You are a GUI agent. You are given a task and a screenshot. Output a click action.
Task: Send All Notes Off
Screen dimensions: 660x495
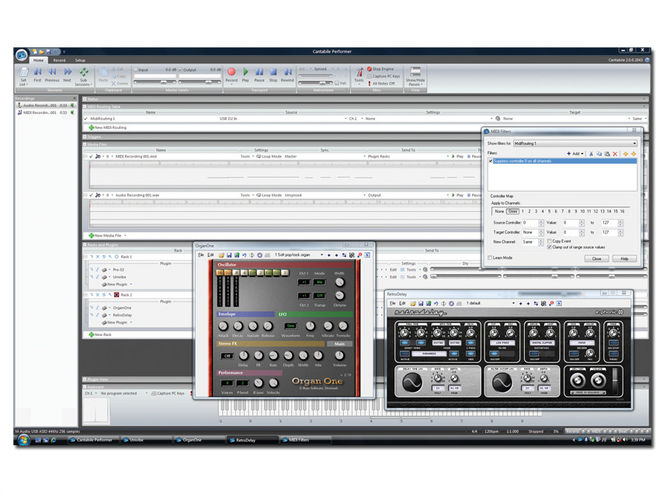381,83
